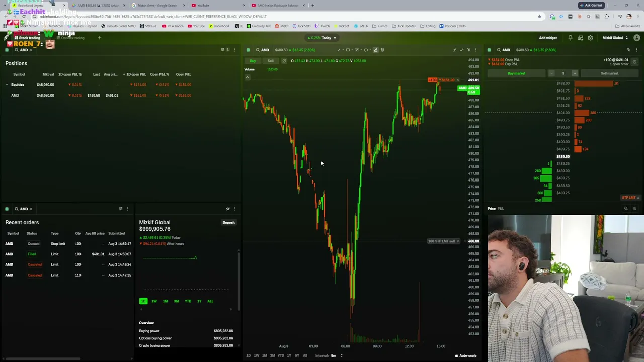Open the account profile avatar
The width and height of the screenshot is (644, 362).
point(637,38)
